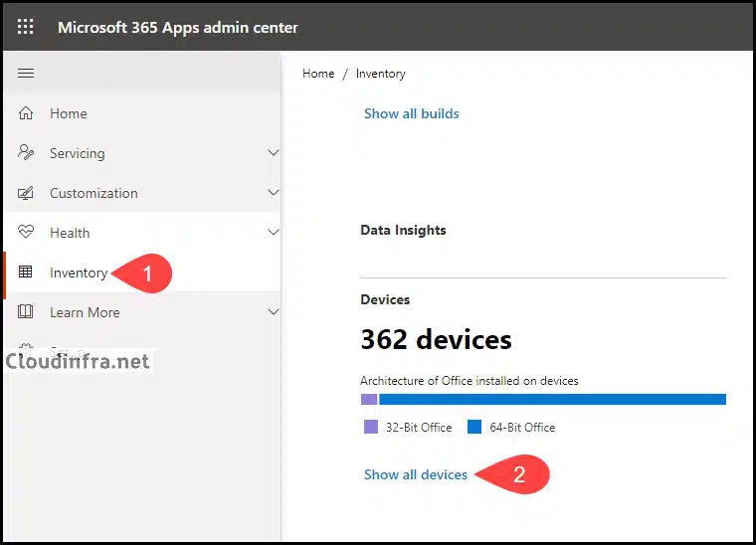Click the 64-Bit Office blue legend swatch
The height and width of the screenshot is (545, 756).
(x=474, y=427)
